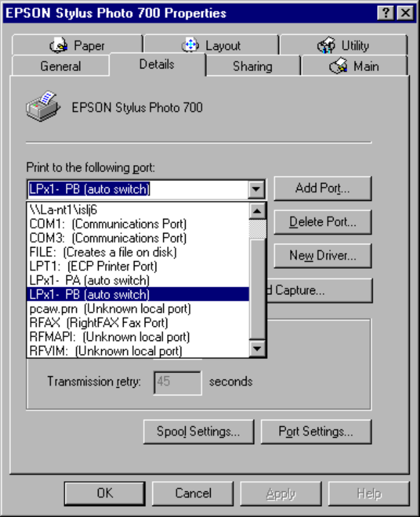
Task: Open the Paper tab
Action: tap(77, 45)
